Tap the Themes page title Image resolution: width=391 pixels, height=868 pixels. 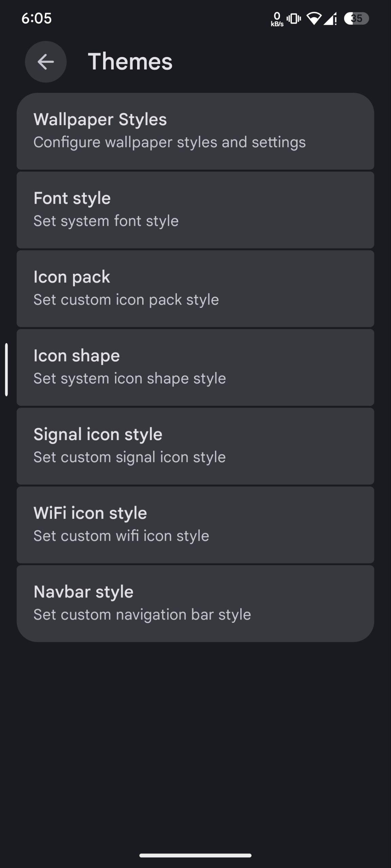[130, 62]
